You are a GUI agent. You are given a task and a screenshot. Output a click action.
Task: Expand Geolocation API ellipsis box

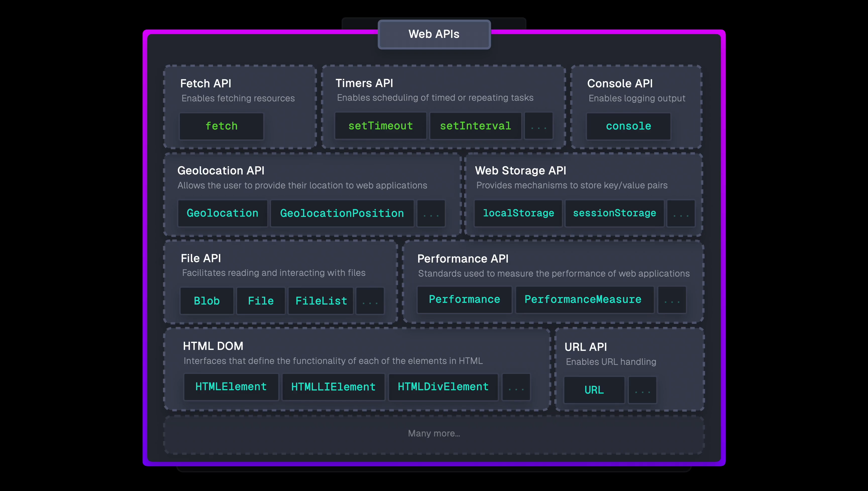click(431, 213)
